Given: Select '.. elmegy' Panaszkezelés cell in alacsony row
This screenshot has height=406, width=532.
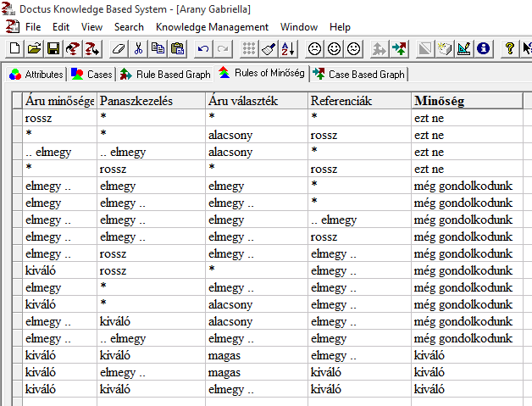Looking at the screenshot, I should 151,152.
